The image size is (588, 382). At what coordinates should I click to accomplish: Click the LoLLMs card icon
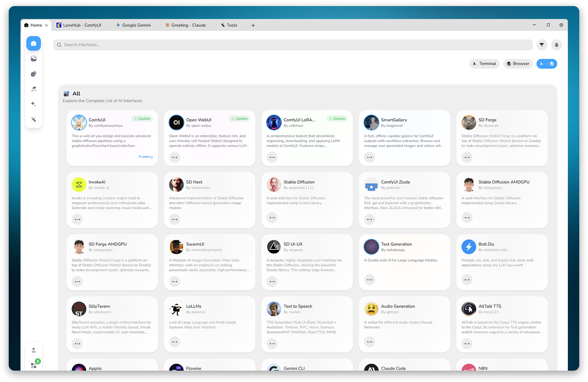(x=176, y=309)
